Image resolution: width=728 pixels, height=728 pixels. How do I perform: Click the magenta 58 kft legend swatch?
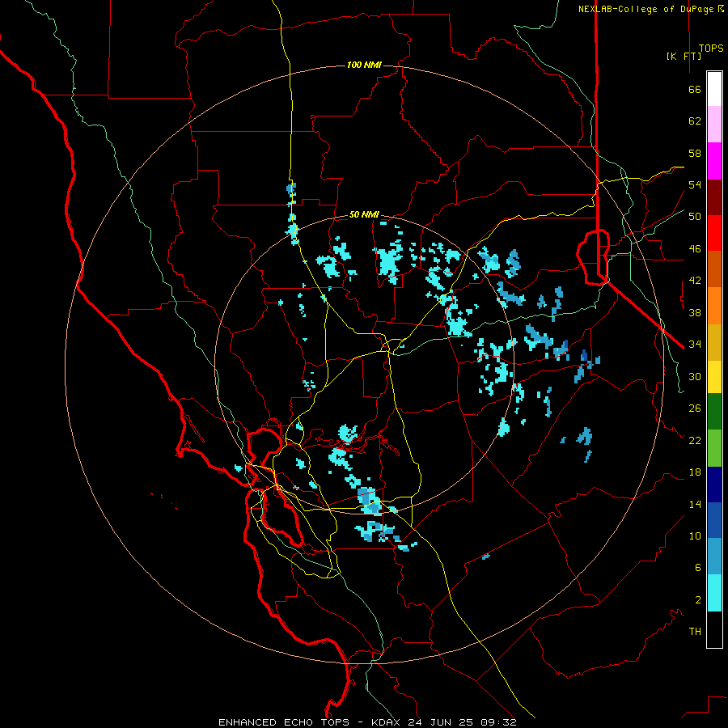click(x=714, y=161)
